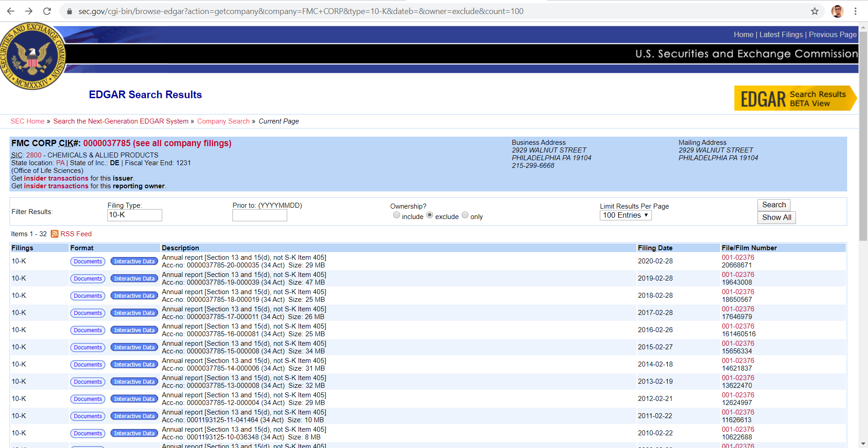Go back using browser back arrow
The height and width of the screenshot is (448, 868).
point(11,11)
